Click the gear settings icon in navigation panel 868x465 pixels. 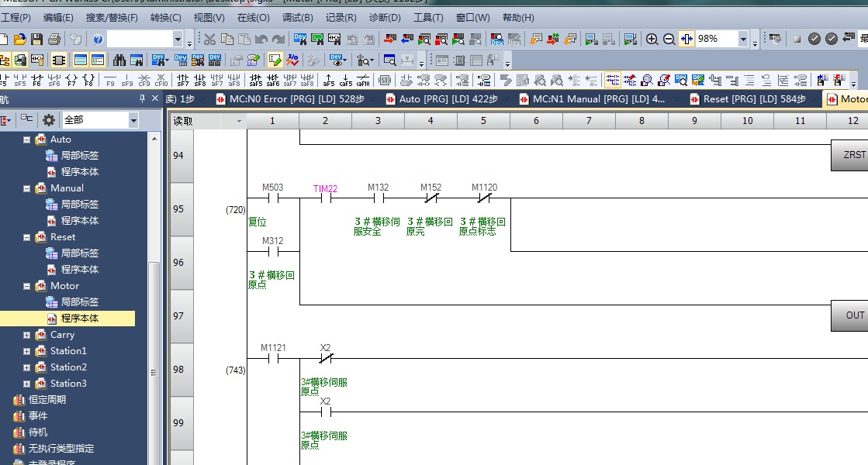pos(49,120)
